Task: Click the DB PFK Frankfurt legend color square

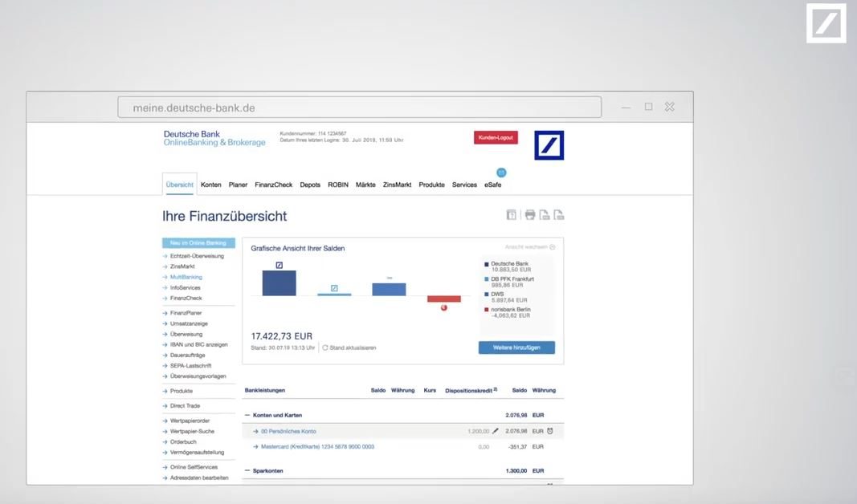Action: tap(487, 279)
